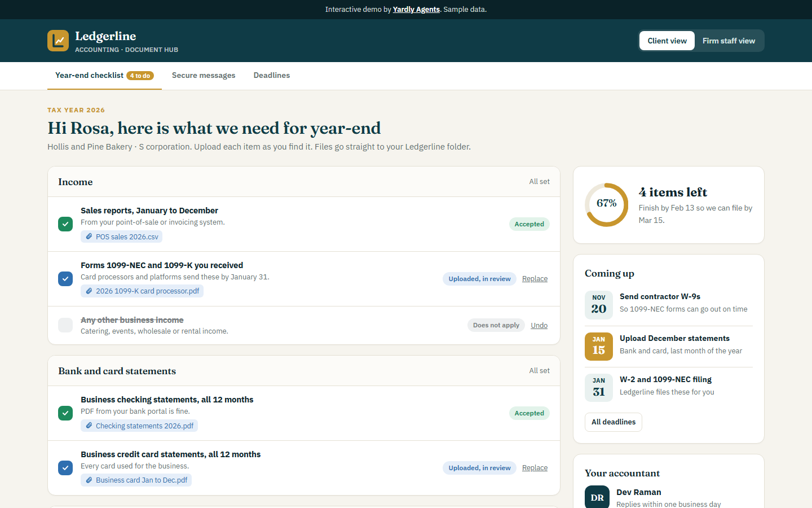Click the 67% progress ring
812x508 pixels.
606,204
